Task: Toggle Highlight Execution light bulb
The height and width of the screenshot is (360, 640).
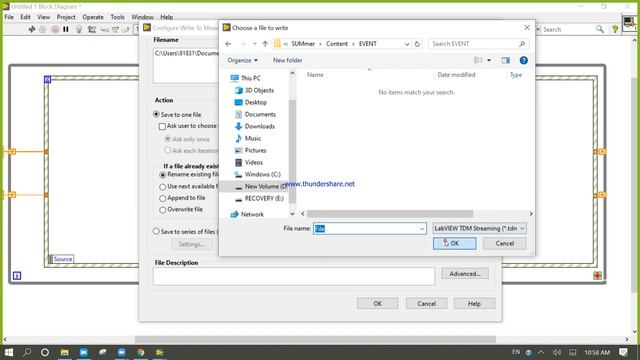Action: 79,29
